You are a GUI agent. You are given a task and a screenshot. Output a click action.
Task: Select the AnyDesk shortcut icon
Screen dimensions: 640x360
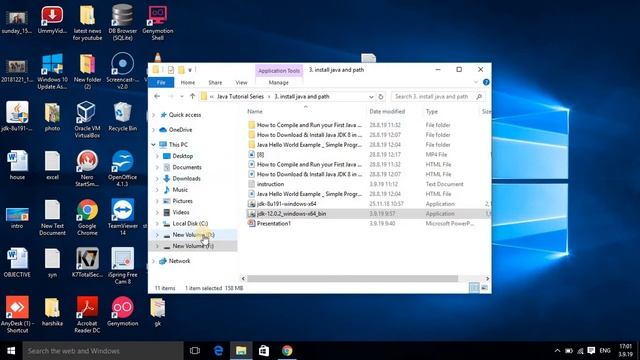tap(17, 315)
